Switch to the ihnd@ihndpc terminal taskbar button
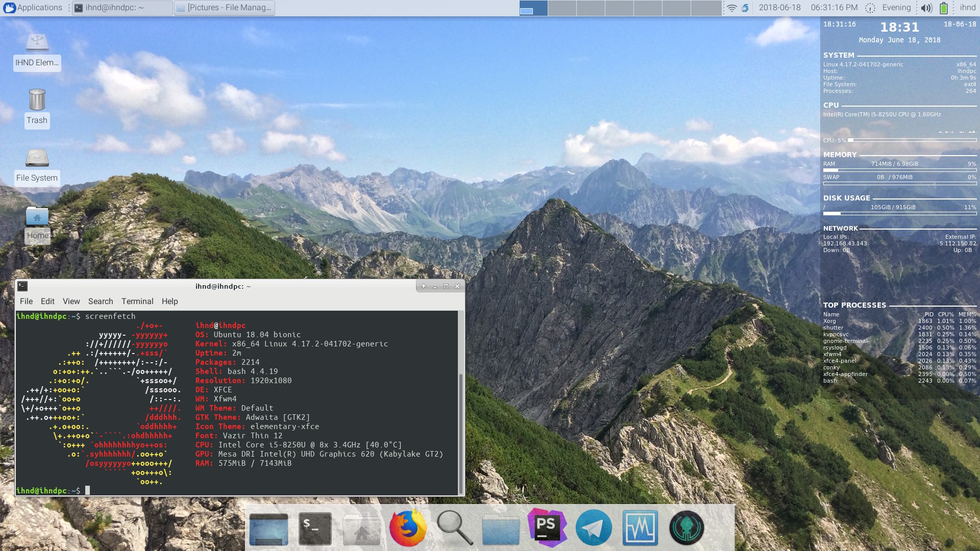 click(x=122, y=8)
